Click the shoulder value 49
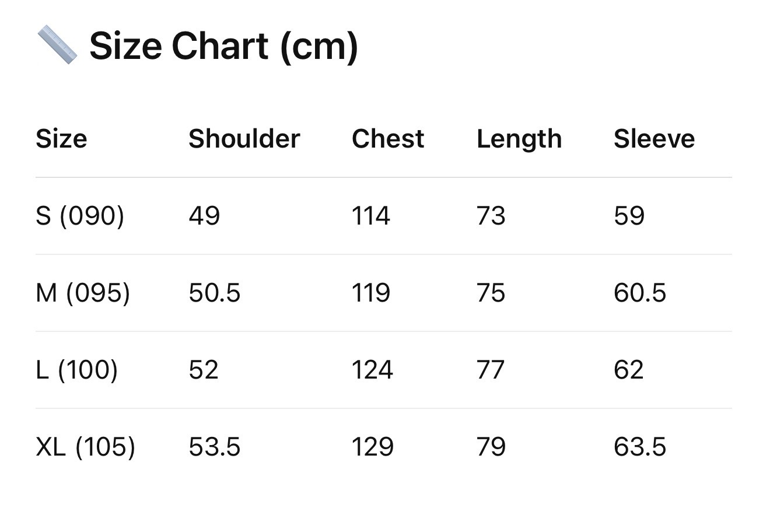Image resolution: width=770 pixels, height=532 pixels. pyautogui.click(x=204, y=216)
